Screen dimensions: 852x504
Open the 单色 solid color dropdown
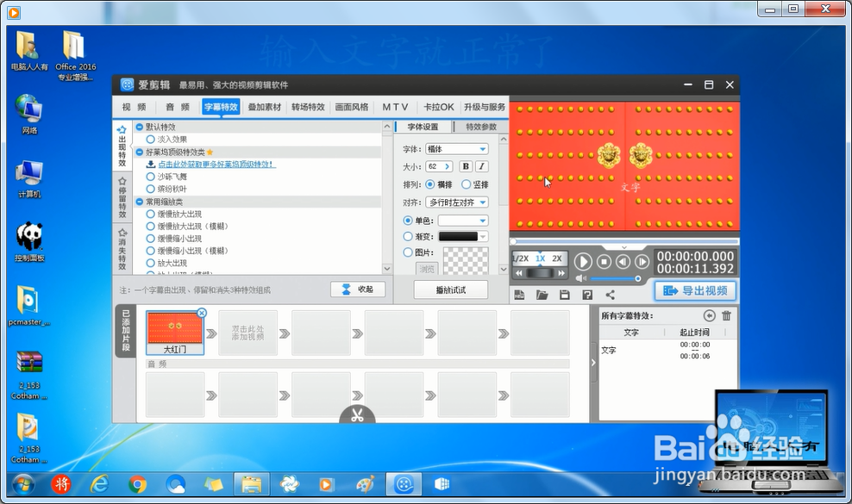463,221
